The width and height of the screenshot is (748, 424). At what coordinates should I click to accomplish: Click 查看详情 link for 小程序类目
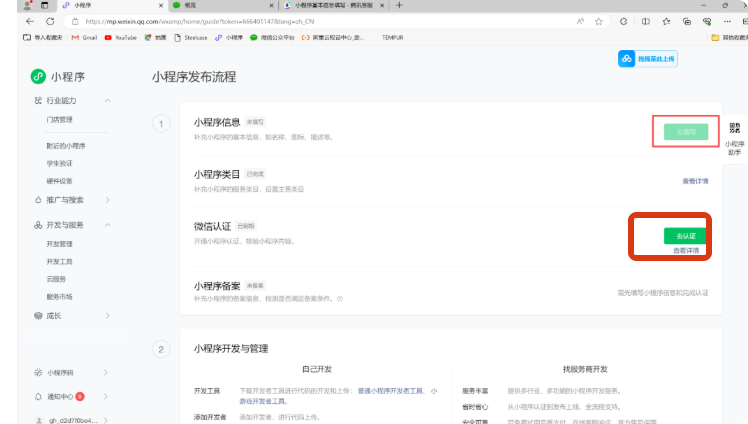tap(695, 181)
